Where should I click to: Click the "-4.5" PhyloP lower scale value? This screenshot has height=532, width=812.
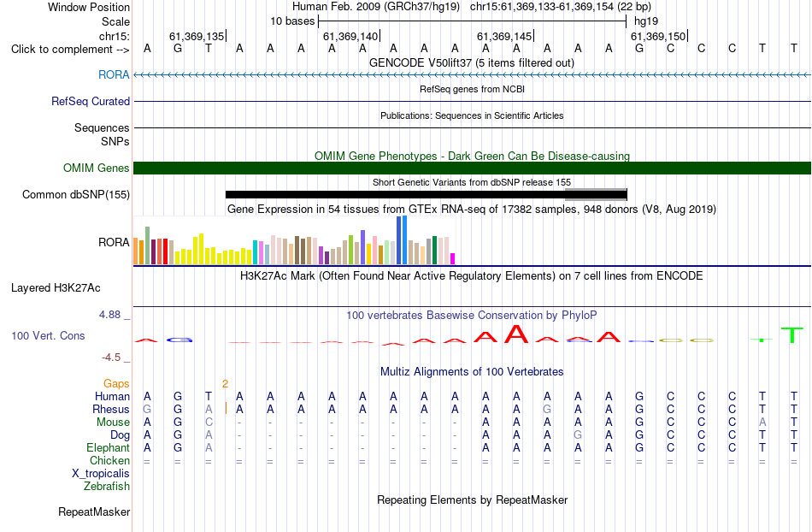point(111,358)
